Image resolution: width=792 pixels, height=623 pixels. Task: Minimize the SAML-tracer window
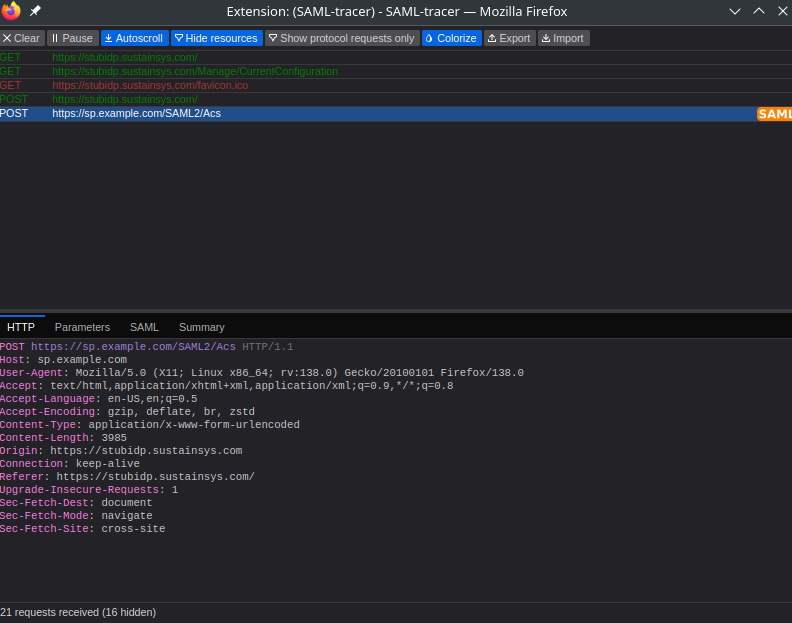(x=735, y=11)
